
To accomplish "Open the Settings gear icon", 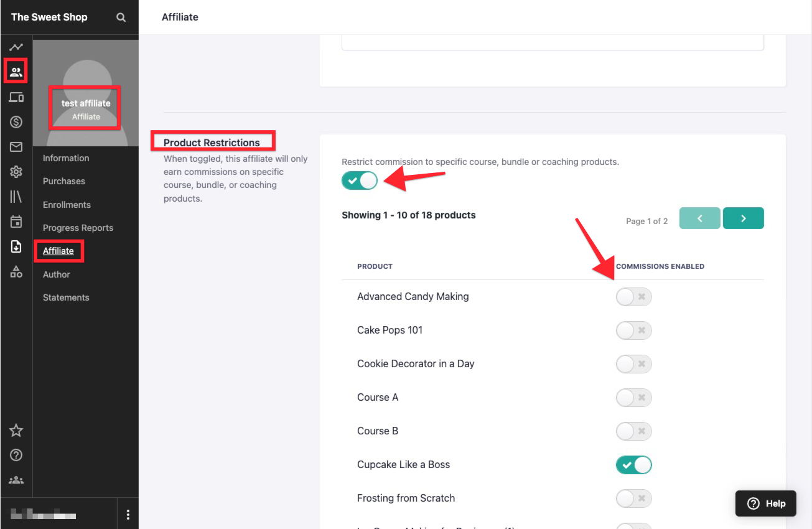I will [x=16, y=172].
